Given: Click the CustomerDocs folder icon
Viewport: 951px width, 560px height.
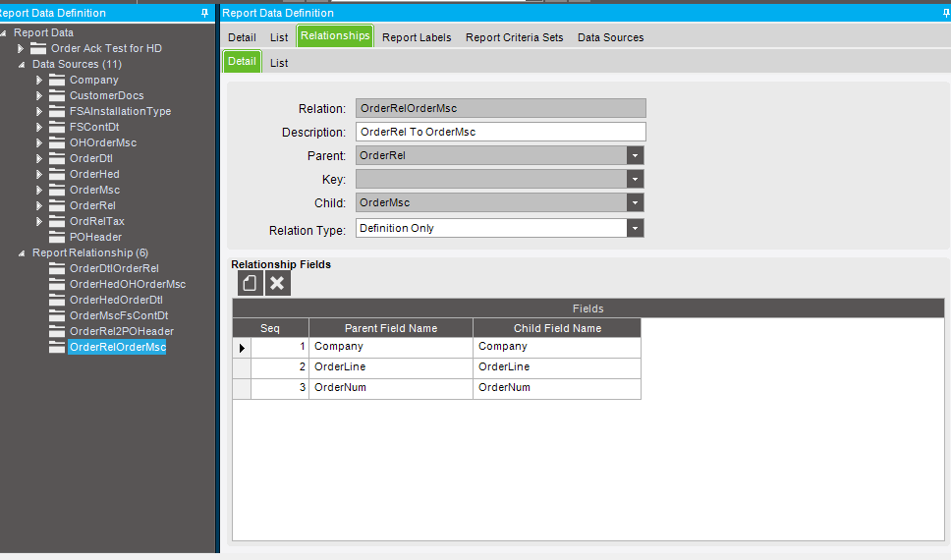Looking at the screenshot, I should 57,96.
